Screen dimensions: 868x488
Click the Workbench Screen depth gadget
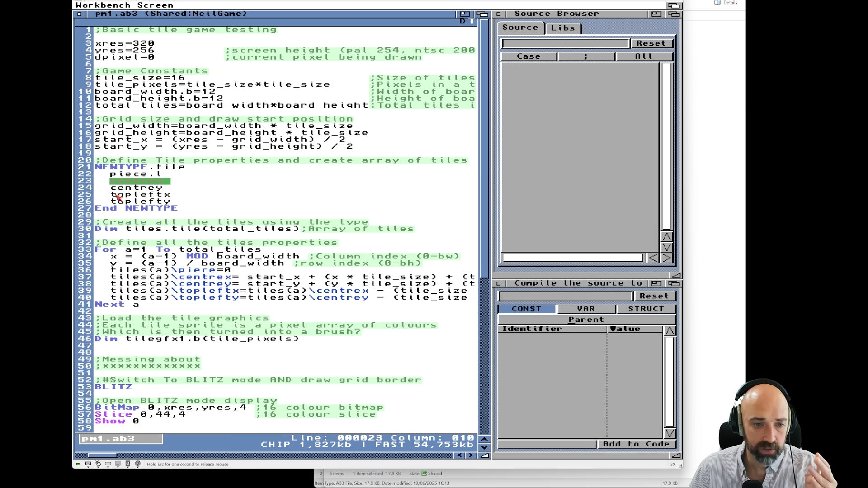click(674, 5)
